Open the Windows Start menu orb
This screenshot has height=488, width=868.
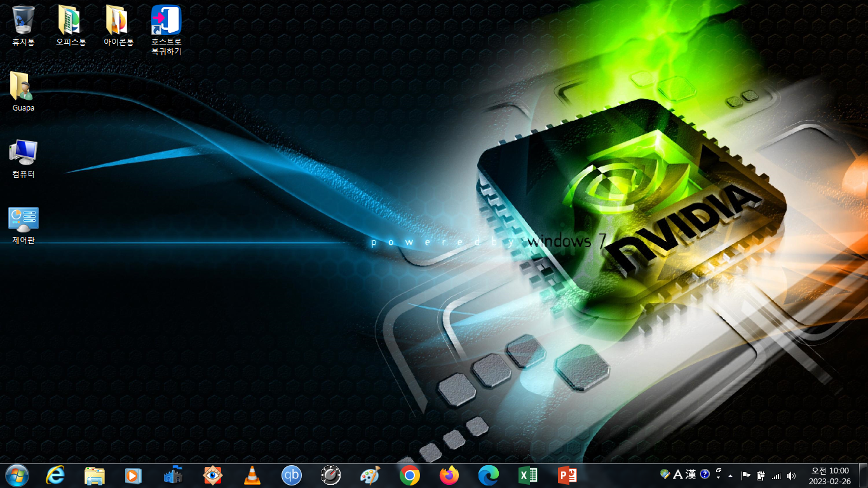(17, 475)
